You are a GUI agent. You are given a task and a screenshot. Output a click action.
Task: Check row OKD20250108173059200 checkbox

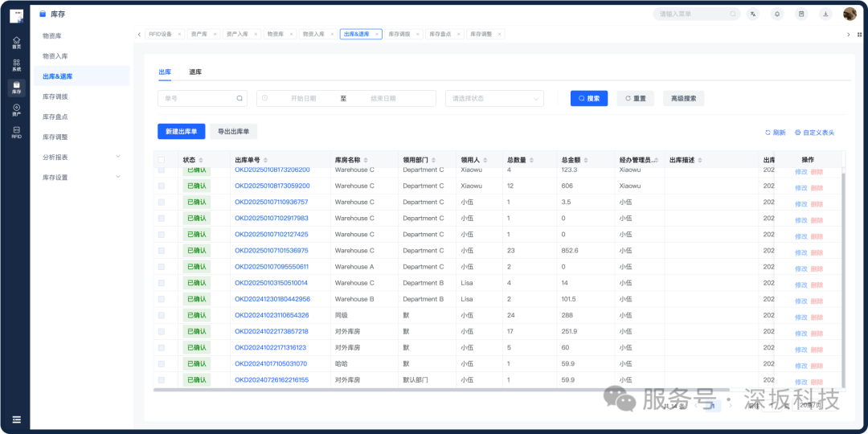[x=161, y=186]
